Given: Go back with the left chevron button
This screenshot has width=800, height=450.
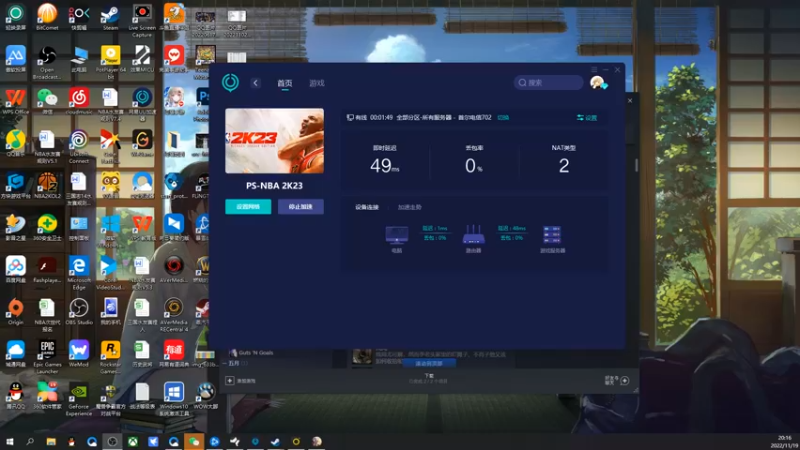Looking at the screenshot, I should click(256, 83).
